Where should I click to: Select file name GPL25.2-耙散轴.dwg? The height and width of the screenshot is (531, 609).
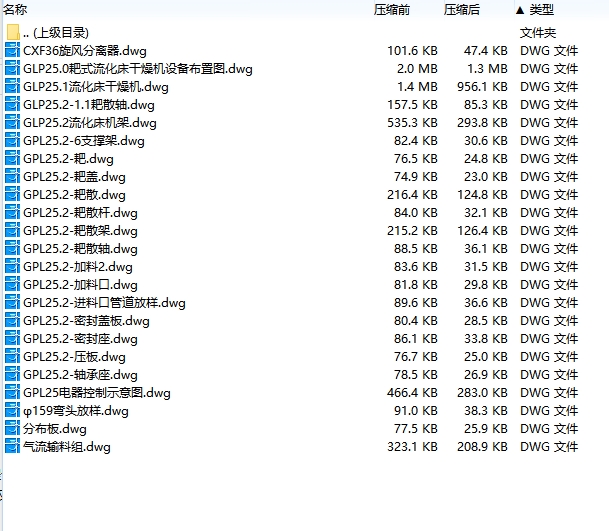pyautogui.click(x=80, y=249)
